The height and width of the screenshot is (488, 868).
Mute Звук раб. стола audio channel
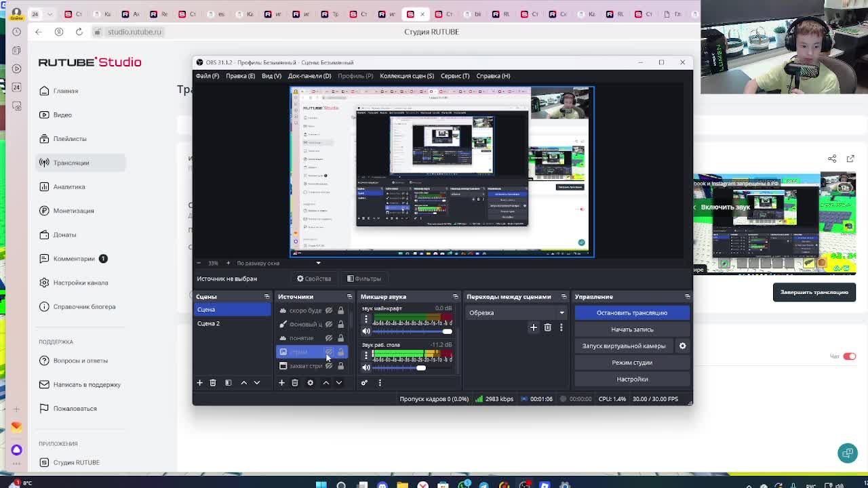366,367
